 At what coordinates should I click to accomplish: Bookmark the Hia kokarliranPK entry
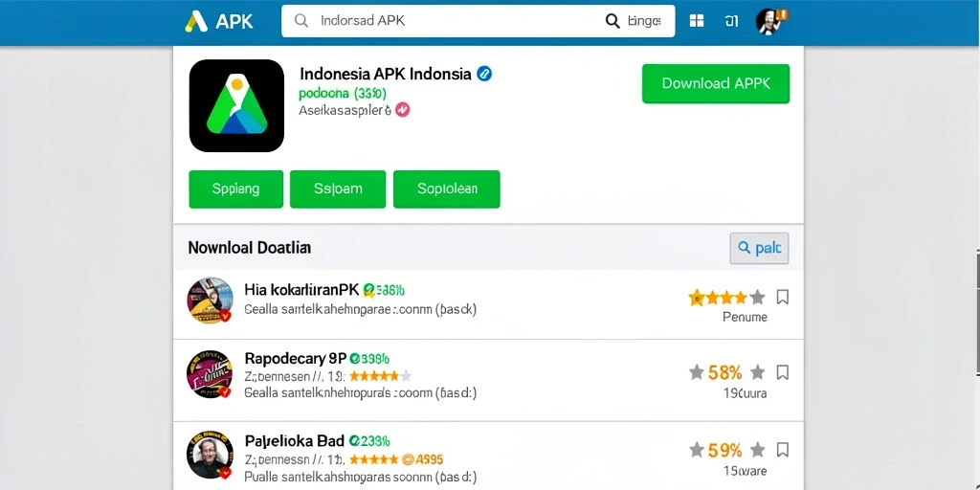point(782,297)
